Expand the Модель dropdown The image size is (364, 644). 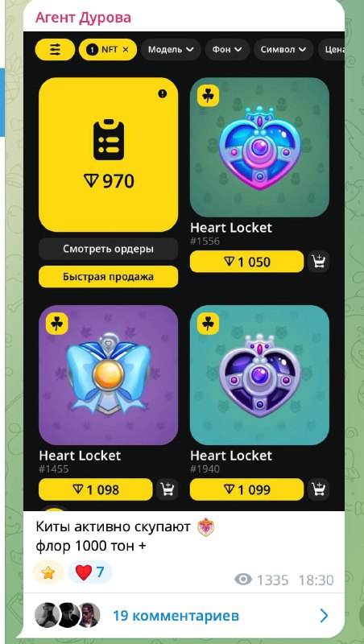point(171,50)
